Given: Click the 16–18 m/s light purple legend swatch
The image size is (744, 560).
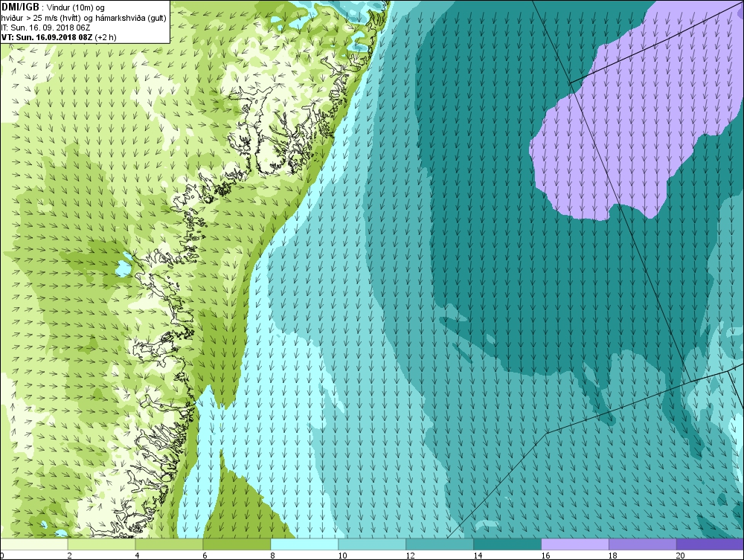Looking at the screenshot, I should point(575,544).
